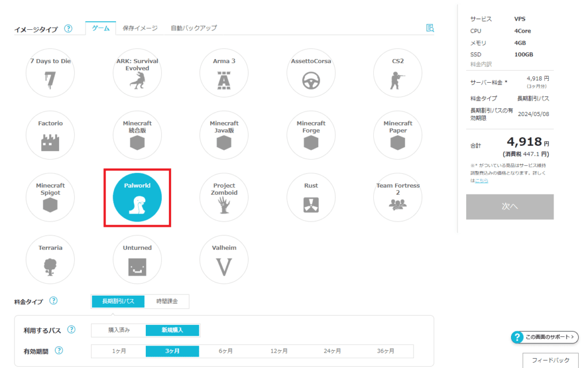Screen dimensions: 588x368
Task: Open help for 料金タイプ
Action: 53,301
